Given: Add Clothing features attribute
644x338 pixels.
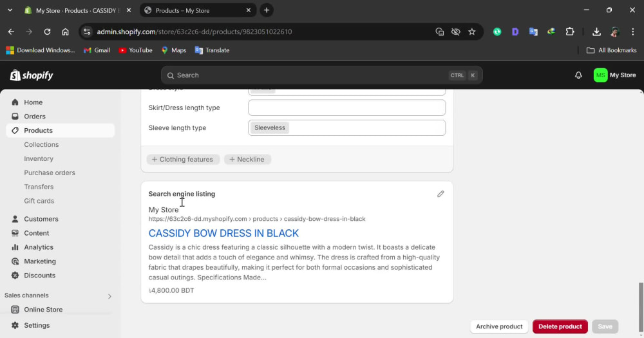Looking at the screenshot, I should pos(183,160).
